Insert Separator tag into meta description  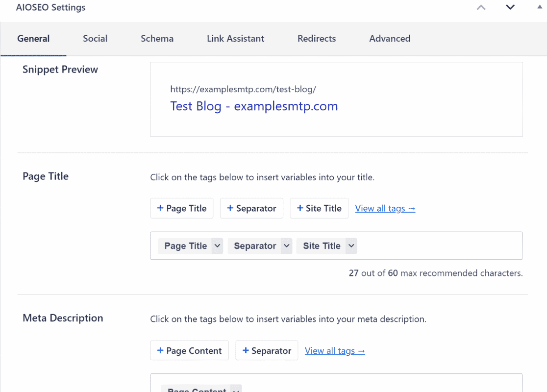coord(267,351)
